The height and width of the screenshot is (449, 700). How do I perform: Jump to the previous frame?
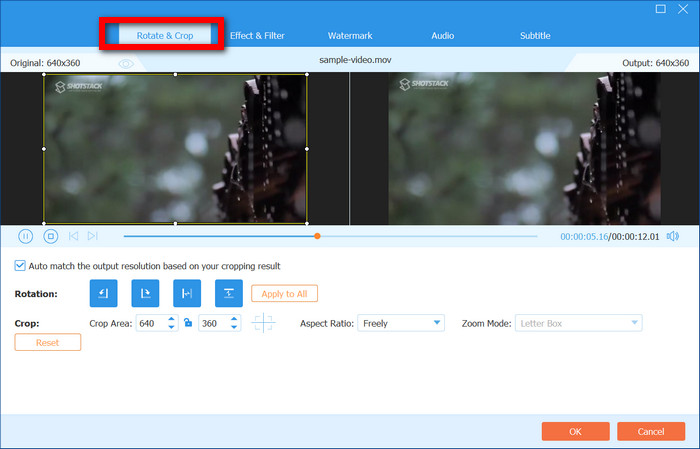coord(74,236)
